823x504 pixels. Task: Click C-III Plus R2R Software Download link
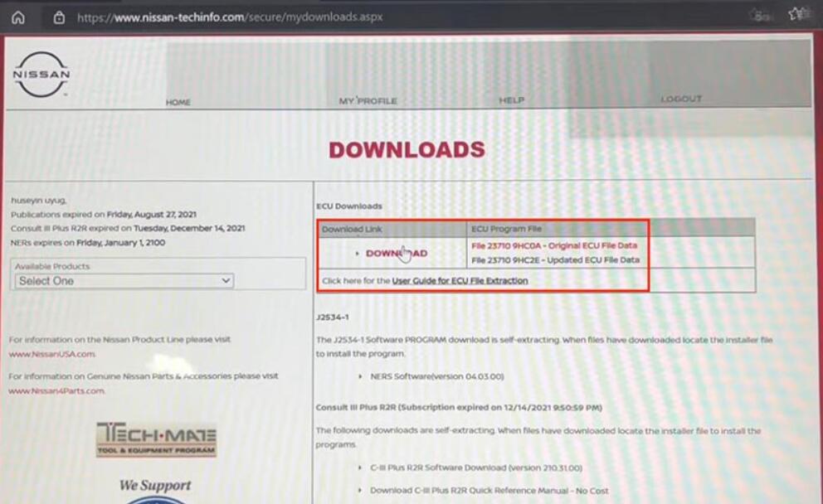point(476,468)
